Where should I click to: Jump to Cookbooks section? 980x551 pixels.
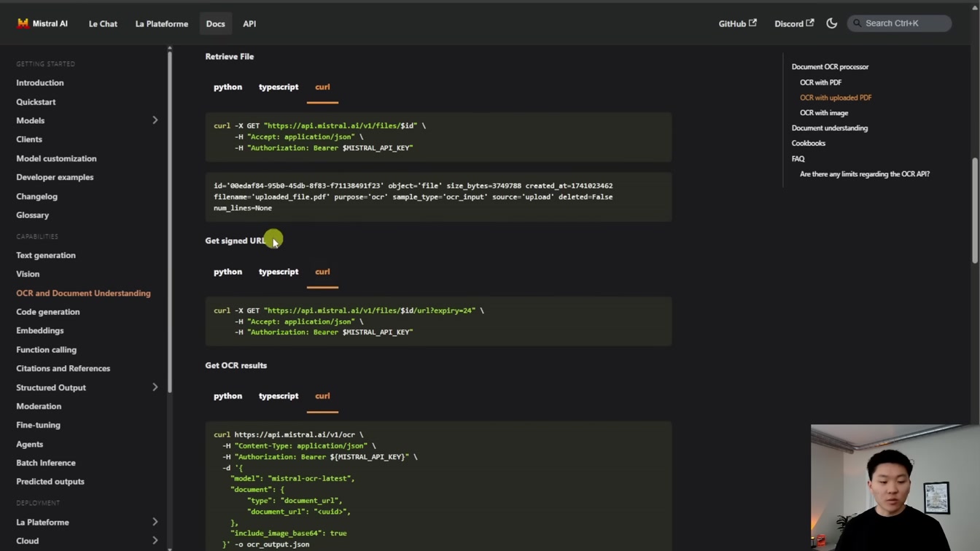tap(809, 144)
